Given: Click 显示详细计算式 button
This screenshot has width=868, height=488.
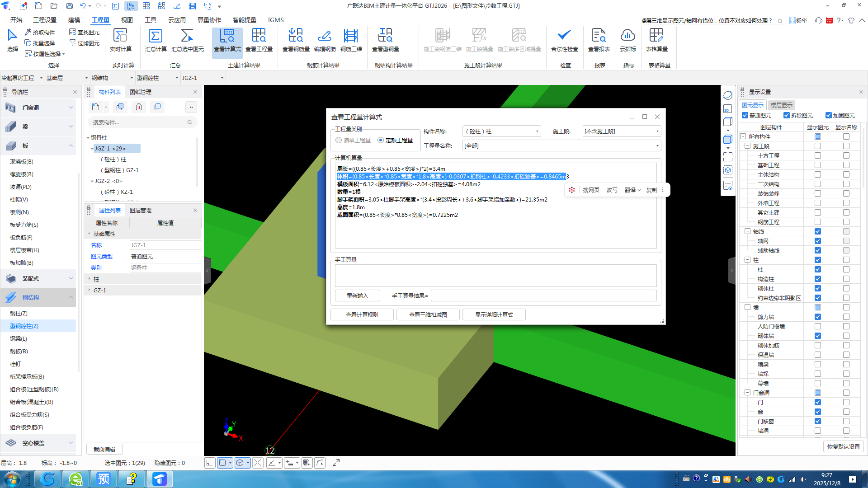Looking at the screenshot, I should click(494, 314).
